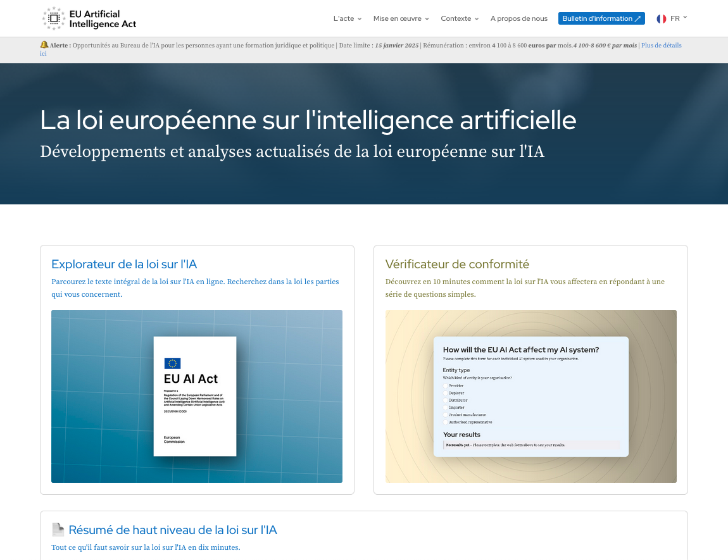Select the Deployer radio option

click(445, 393)
